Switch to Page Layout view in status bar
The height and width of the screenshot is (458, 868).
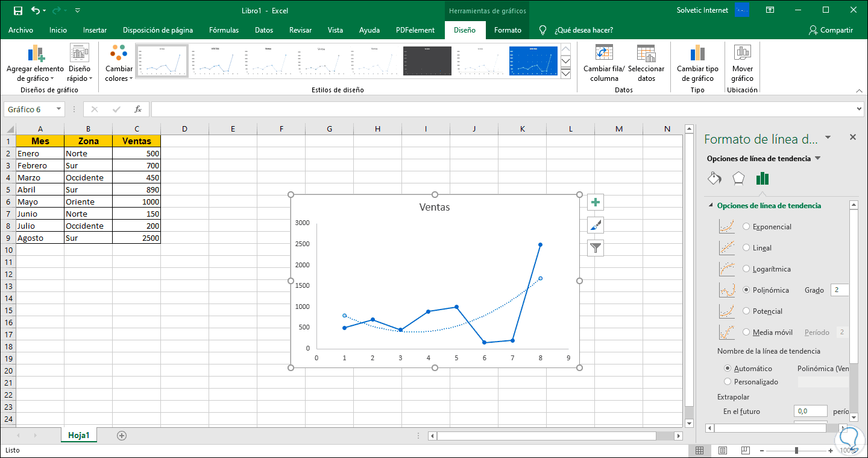[722, 450]
